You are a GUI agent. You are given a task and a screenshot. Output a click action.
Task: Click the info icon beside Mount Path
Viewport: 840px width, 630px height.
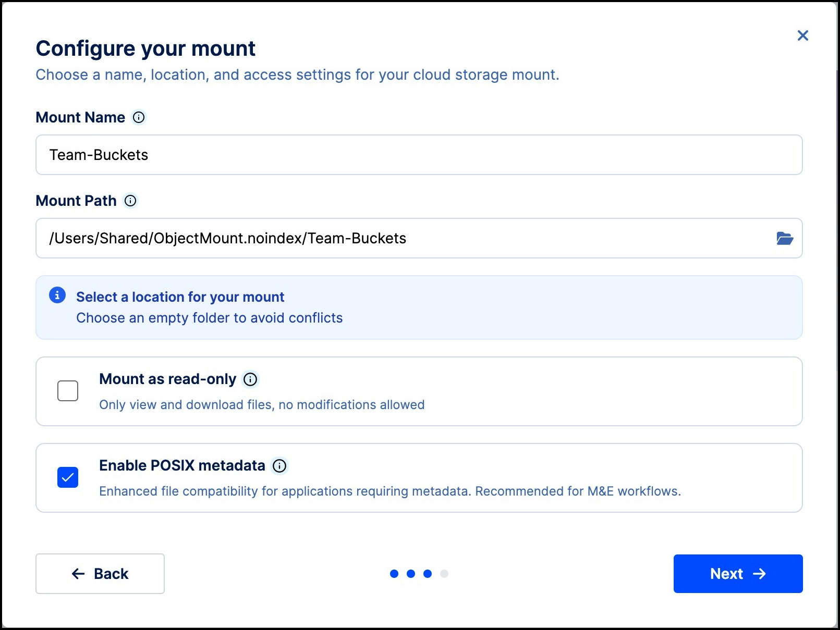[x=130, y=201]
